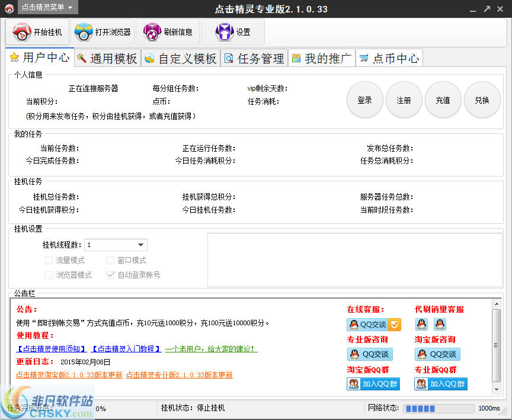Switch to the 自定义模板 tab
The width and height of the screenshot is (512, 420).
(x=181, y=59)
